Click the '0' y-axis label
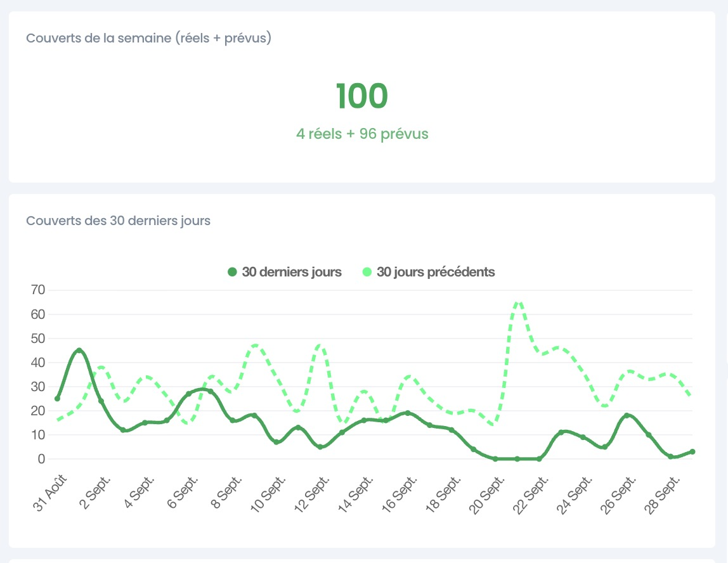 (x=42, y=459)
